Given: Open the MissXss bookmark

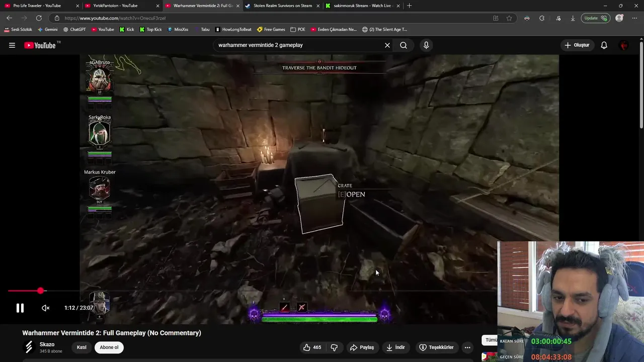Looking at the screenshot, I should [x=178, y=30].
